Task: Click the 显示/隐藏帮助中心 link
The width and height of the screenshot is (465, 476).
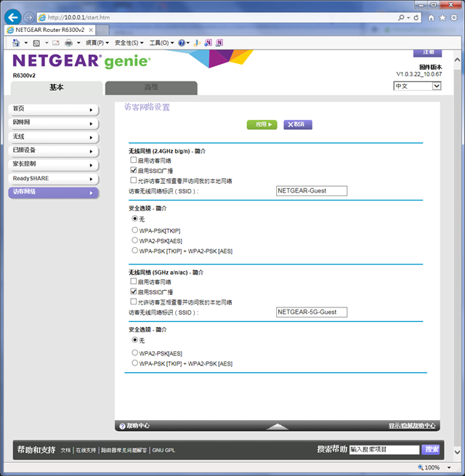Action: 412,426
